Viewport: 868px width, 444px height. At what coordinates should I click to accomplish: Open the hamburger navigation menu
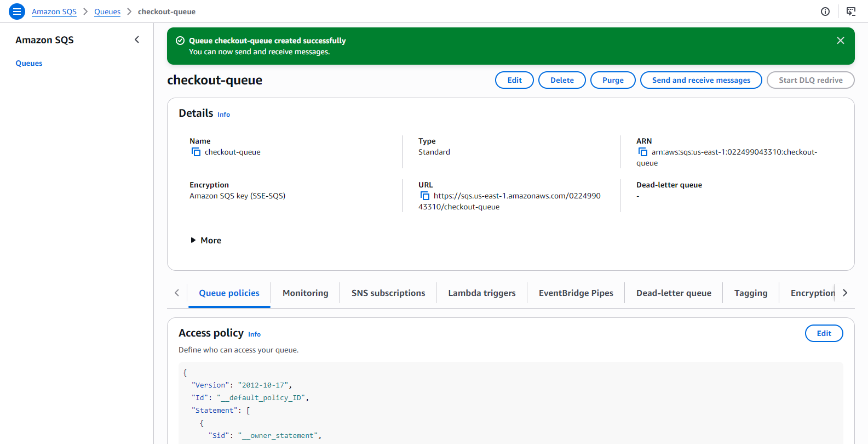click(17, 12)
